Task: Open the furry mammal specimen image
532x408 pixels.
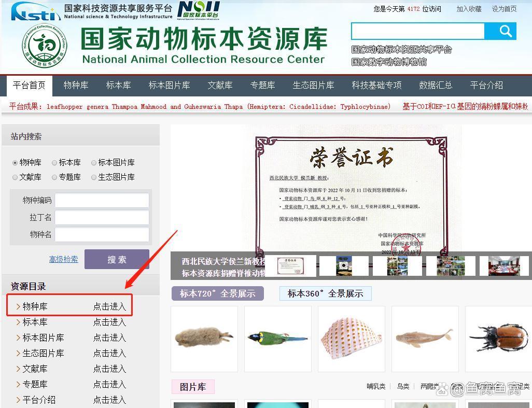Action: pos(204,339)
